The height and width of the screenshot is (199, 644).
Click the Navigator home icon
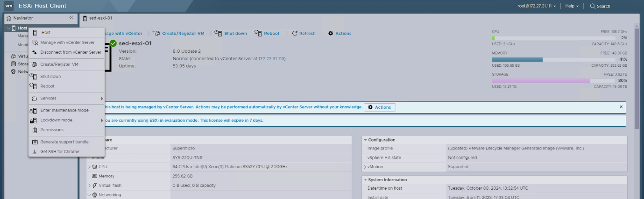click(9, 18)
